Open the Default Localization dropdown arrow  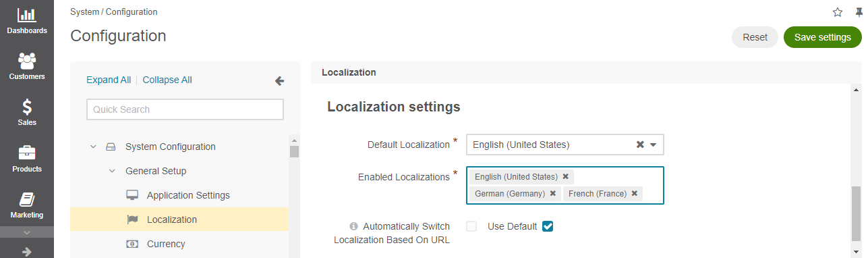[x=653, y=145]
